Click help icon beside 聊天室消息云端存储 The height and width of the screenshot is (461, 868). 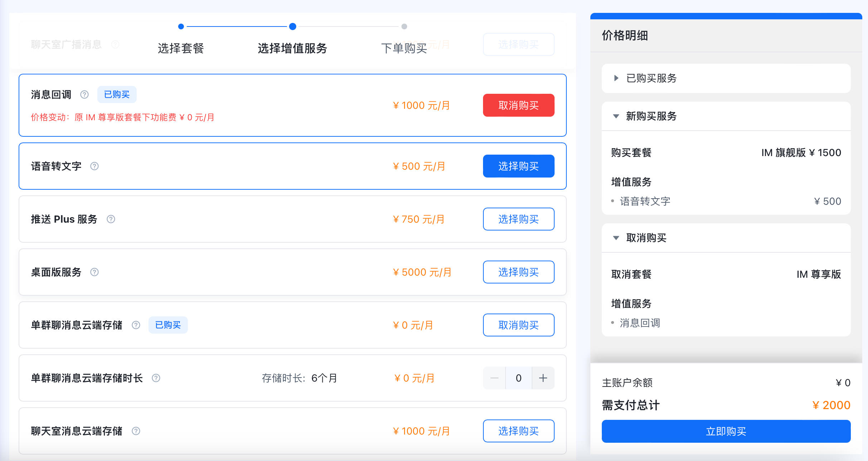click(136, 431)
